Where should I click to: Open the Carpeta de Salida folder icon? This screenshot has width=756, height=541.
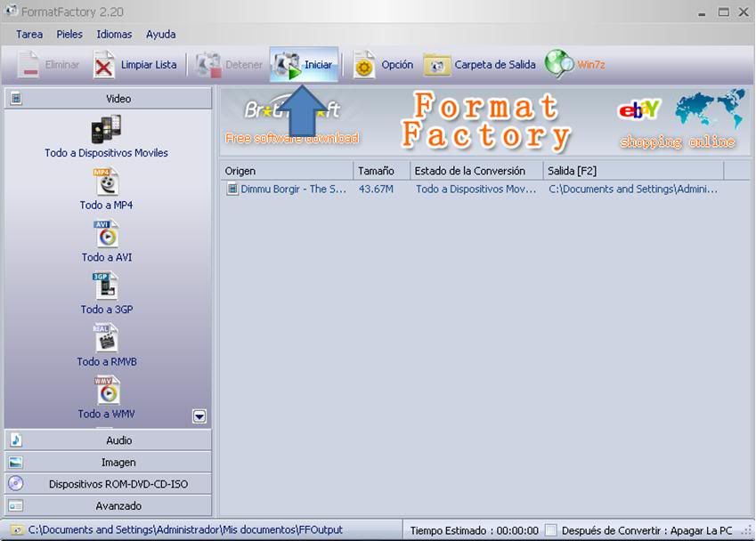[437, 65]
